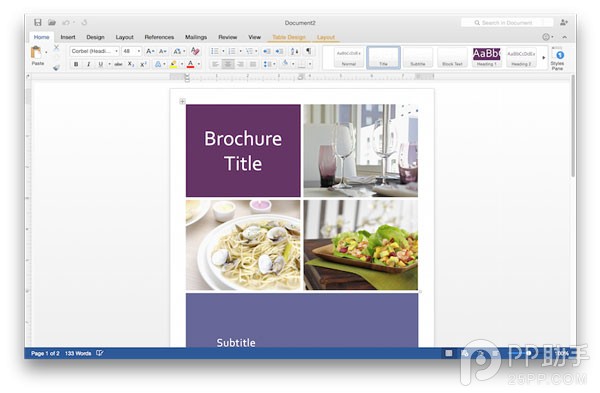The image size is (600, 393).
Task: Click the Clear Formatting eraser icon
Action: (195, 51)
